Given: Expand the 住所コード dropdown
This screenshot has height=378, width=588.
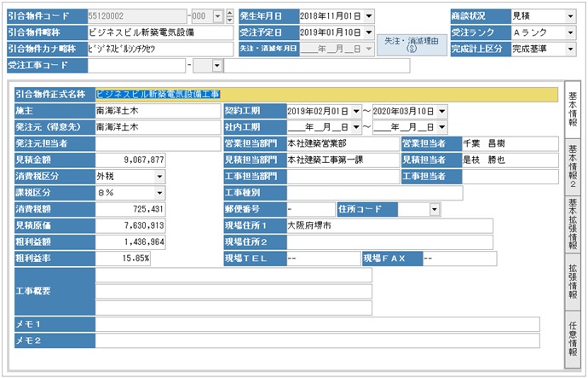Looking at the screenshot, I should (x=435, y=209).
